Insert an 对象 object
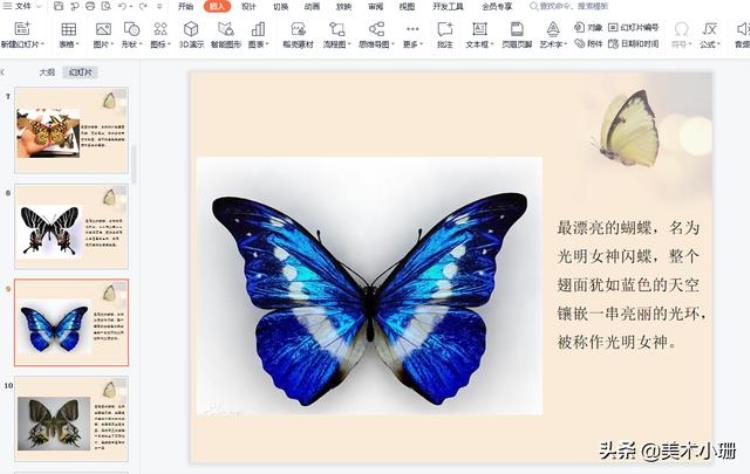 pos(590,27)
